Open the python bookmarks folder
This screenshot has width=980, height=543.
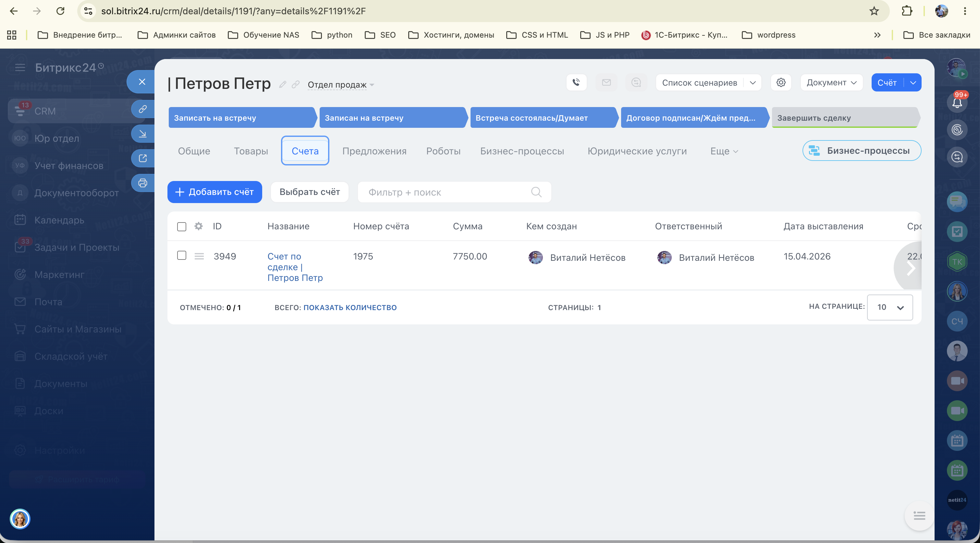332,35
